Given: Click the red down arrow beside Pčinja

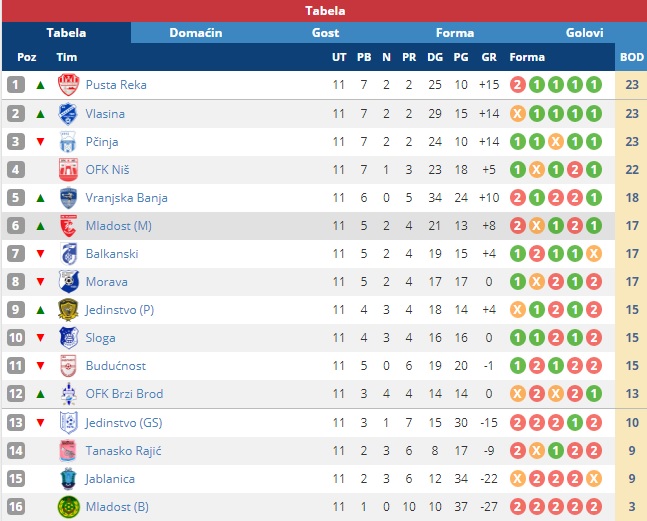Looking at the screenshot, I should coord(40,142).
